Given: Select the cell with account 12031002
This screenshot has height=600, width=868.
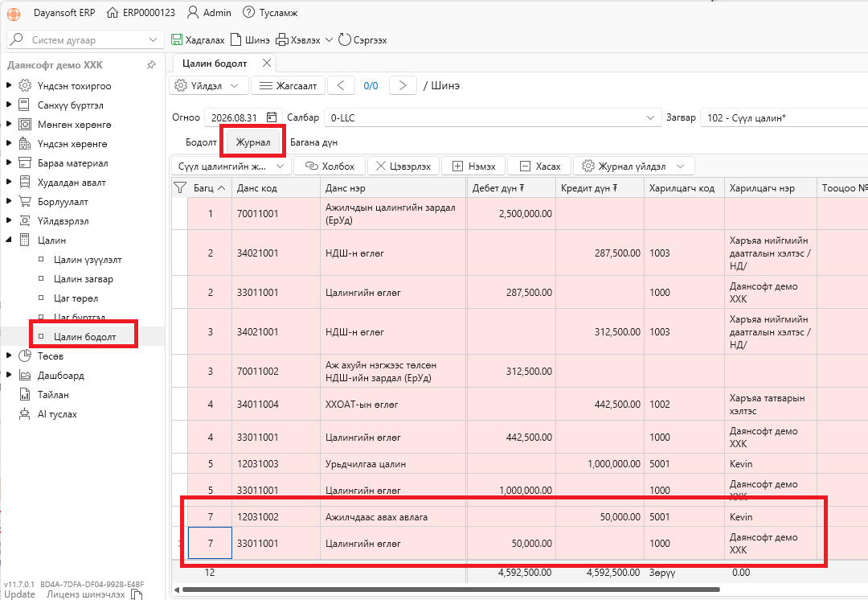Looking at the screenshot, I should pos(276,517).
